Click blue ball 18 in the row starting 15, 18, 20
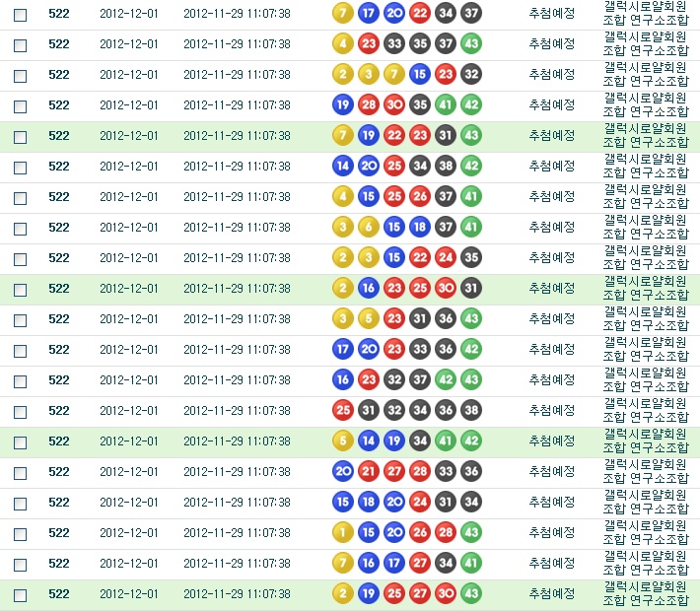Screen dimensions: 700x611 tap(369, 502)
